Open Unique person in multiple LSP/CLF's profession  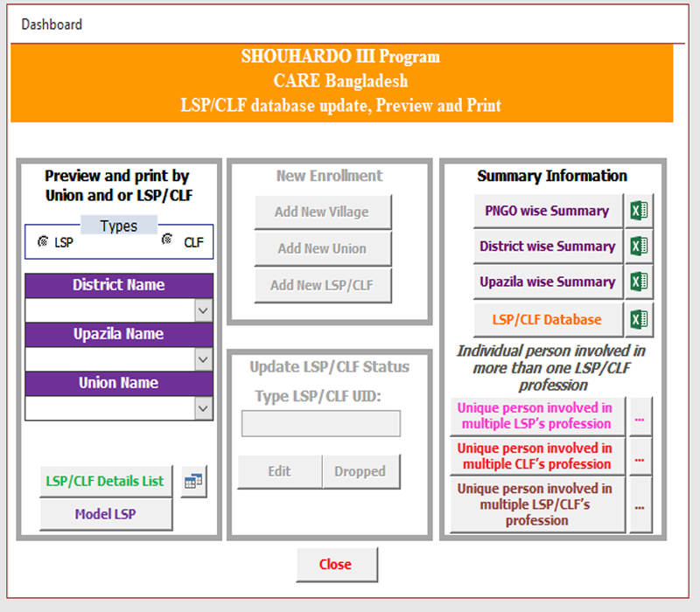537,505
